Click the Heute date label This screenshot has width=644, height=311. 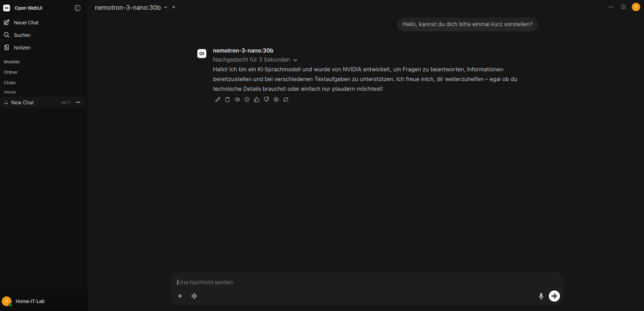pos(10,92)
